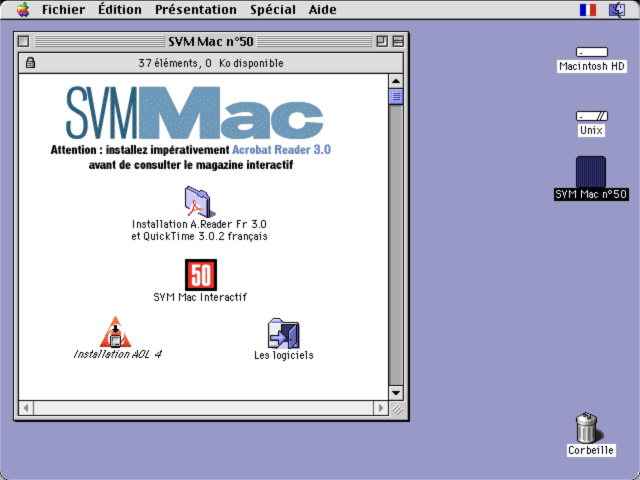Select the red 50 SVM Mac Interactif icon
The height and width of the screenshot is (480, 640).
pyautogui.click(x=201, y=275)
